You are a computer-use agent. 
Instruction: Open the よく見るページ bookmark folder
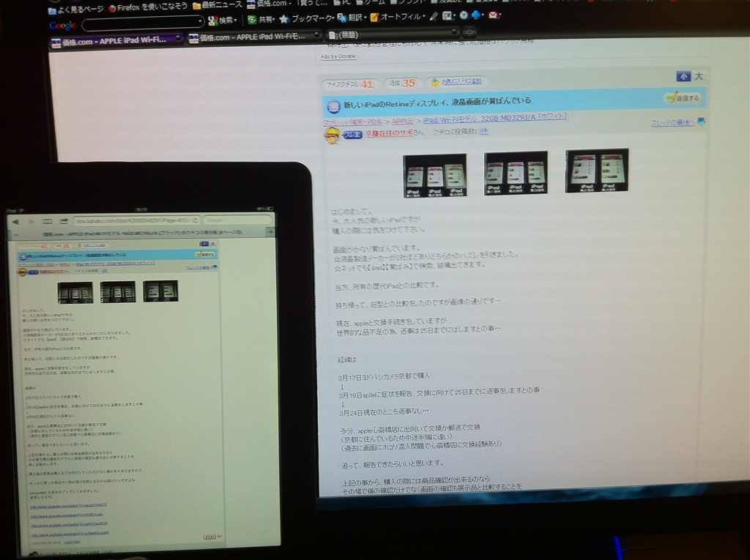pyautogui.click(x=75, y=9)
